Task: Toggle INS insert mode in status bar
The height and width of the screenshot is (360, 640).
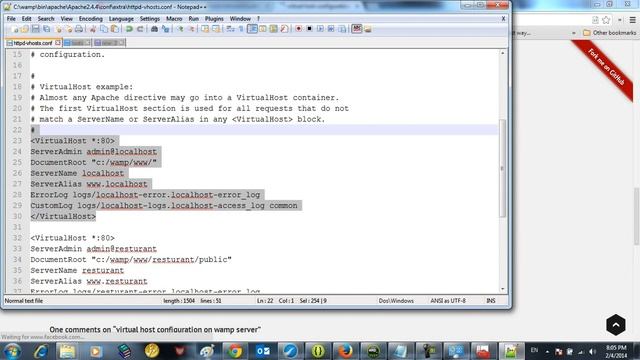Action: pyautogui.click(x=491, y=301)
